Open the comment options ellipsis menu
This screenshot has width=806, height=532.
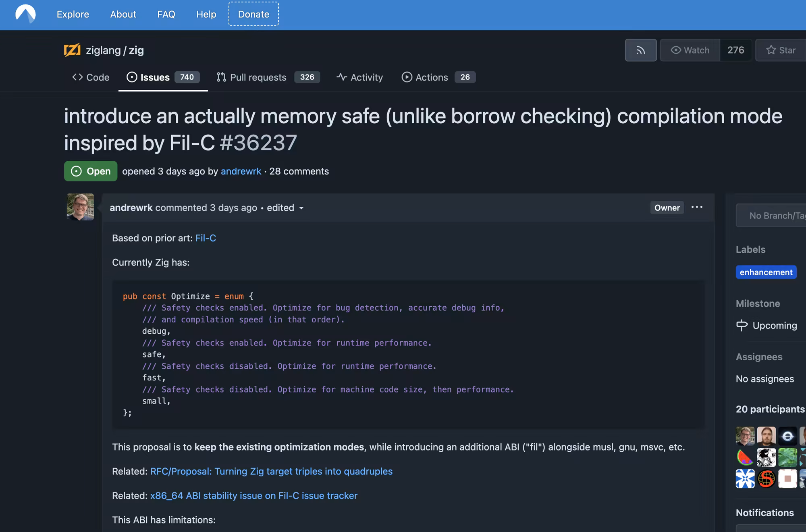(x=697, y=207)
